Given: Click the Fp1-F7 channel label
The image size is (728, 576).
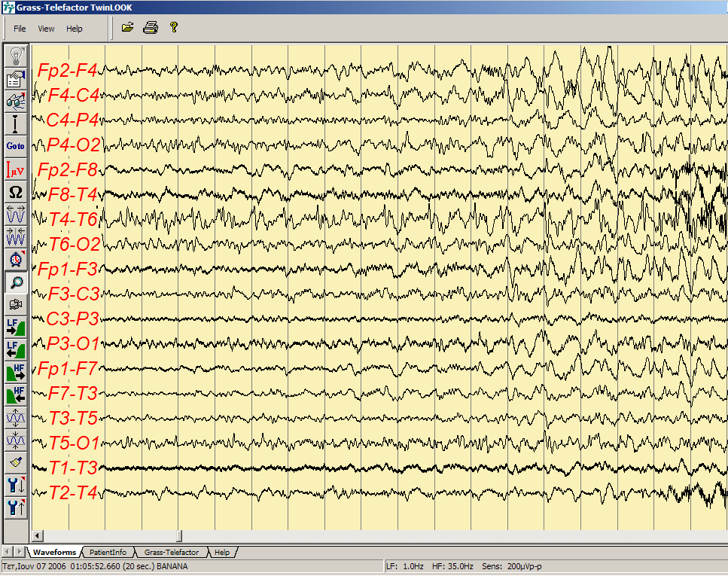Looking at the screenshot, I should point(68,368).
